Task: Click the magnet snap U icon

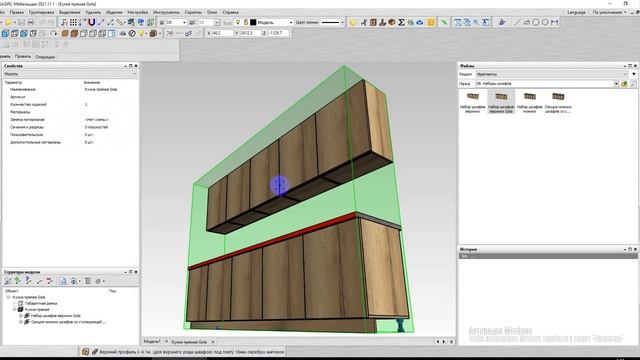Action: click(x=91, y=22)
